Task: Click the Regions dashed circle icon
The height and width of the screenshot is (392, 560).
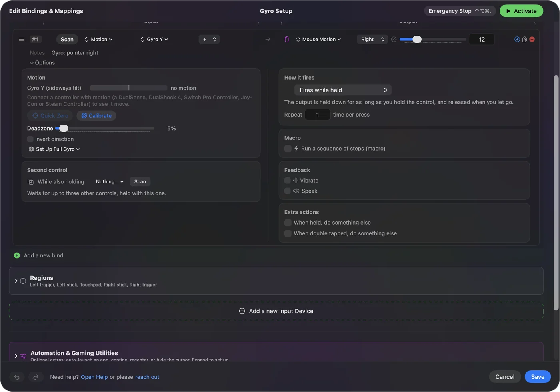Action: 23,281
